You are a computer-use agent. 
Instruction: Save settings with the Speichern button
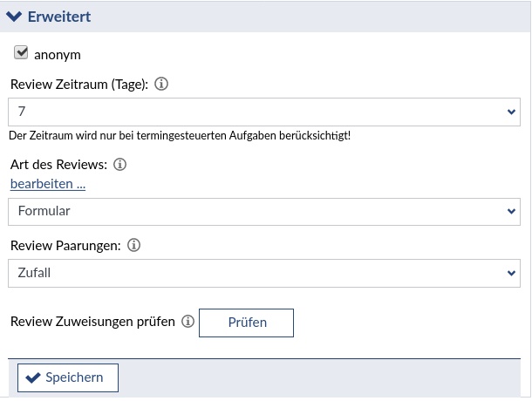point(67,377)
